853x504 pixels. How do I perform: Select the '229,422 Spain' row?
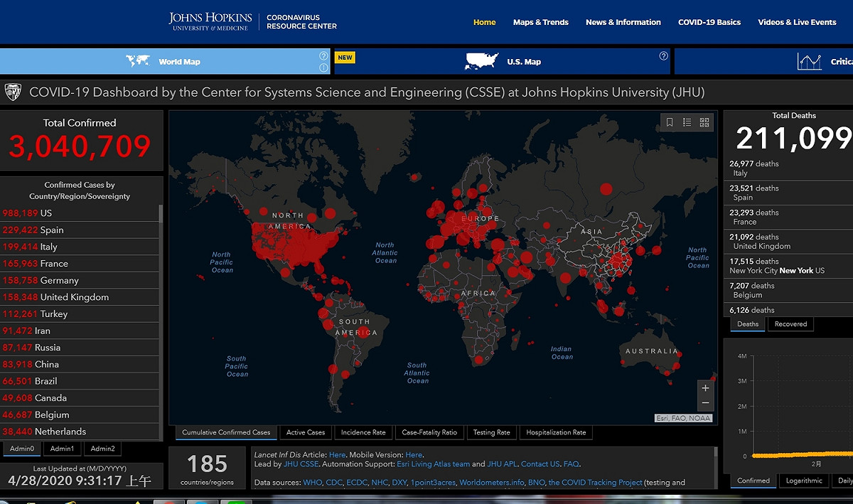tap(80, 230)
